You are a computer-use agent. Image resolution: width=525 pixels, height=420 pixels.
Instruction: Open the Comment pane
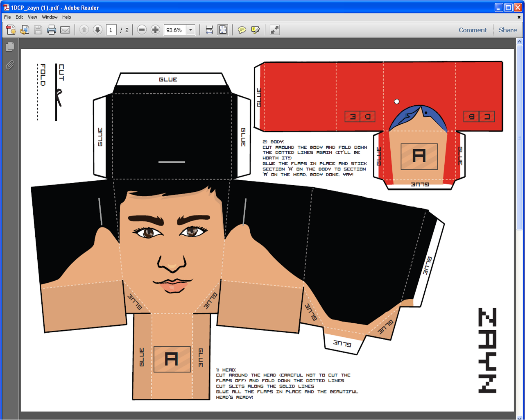point(473,30)
